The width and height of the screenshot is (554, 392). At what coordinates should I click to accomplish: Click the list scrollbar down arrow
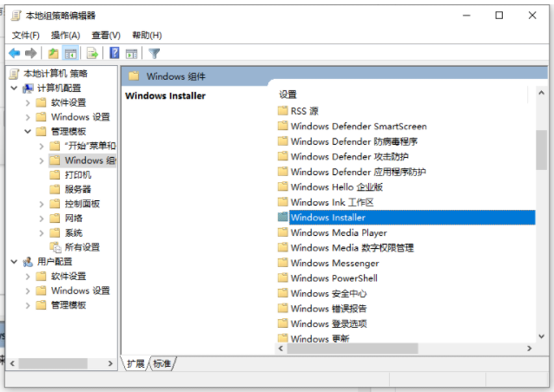point(541,336)
